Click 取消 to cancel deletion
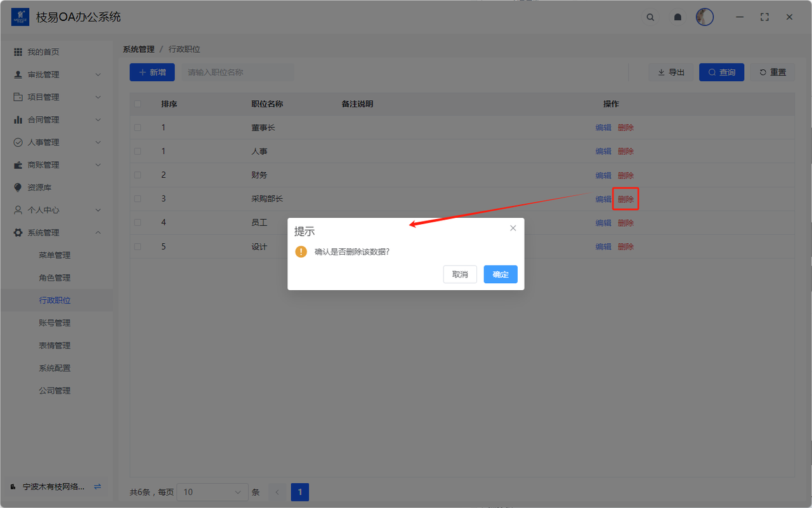Image resolution: width=812 pixels, height=508 pixels. tap(460, 274)
